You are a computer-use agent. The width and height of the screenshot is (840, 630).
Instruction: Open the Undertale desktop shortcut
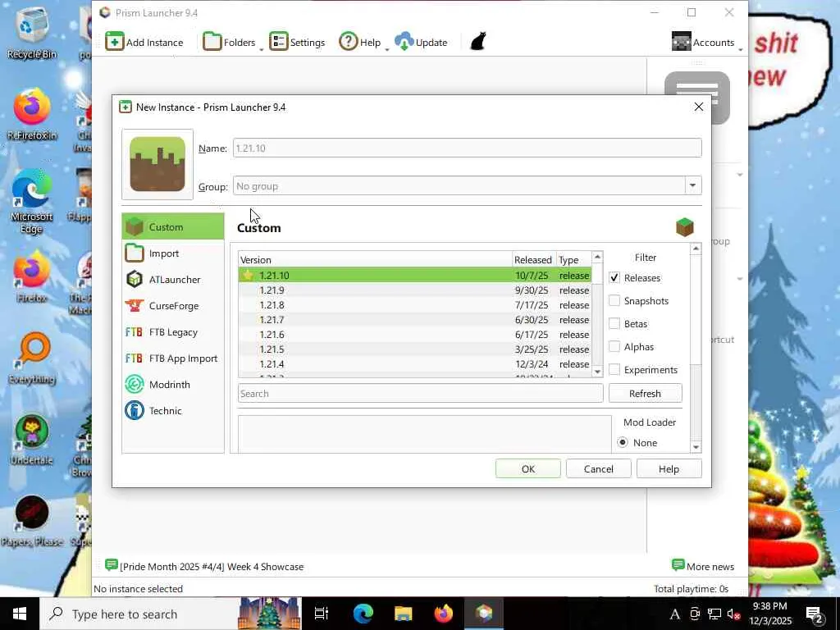31,440
